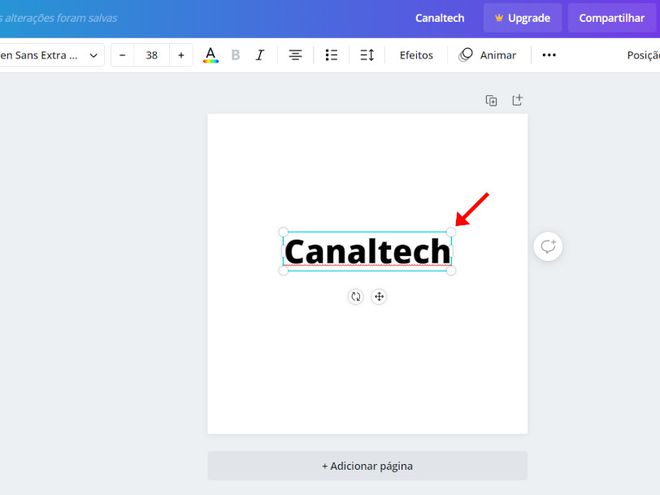Duplicate the page with copy icon

click(491, 101)
